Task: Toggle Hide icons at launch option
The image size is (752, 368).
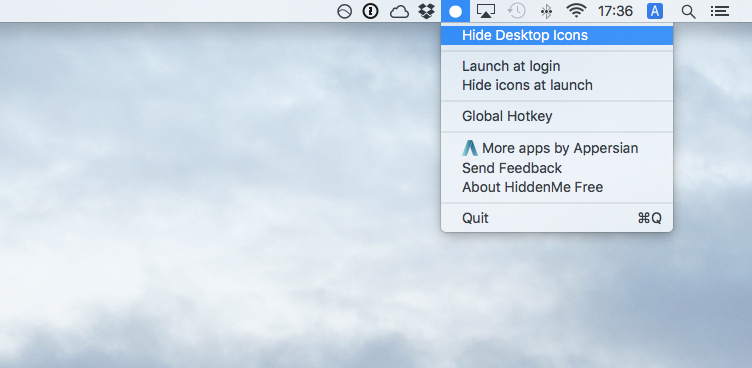Action: point(557,85)
